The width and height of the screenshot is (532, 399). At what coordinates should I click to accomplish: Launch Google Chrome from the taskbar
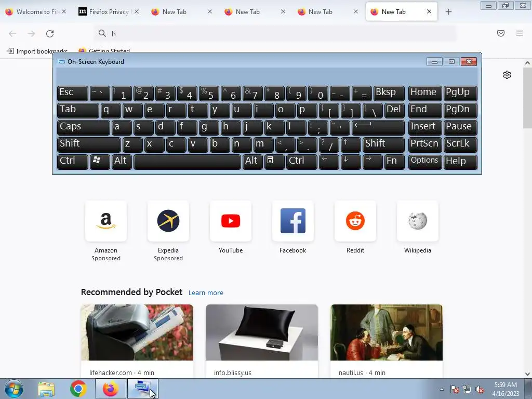click(78, 389)
